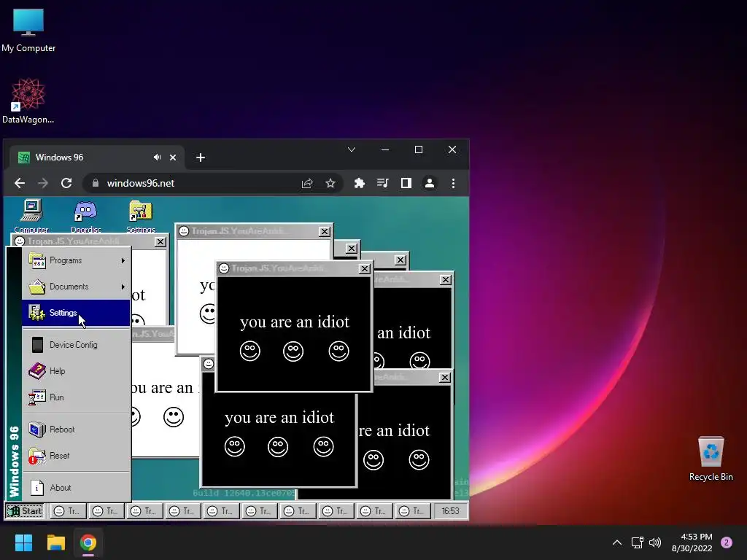The height and width of the screenshot is (560, 747).
Task: View site info via the lock icon
Action: pos(96,183)
